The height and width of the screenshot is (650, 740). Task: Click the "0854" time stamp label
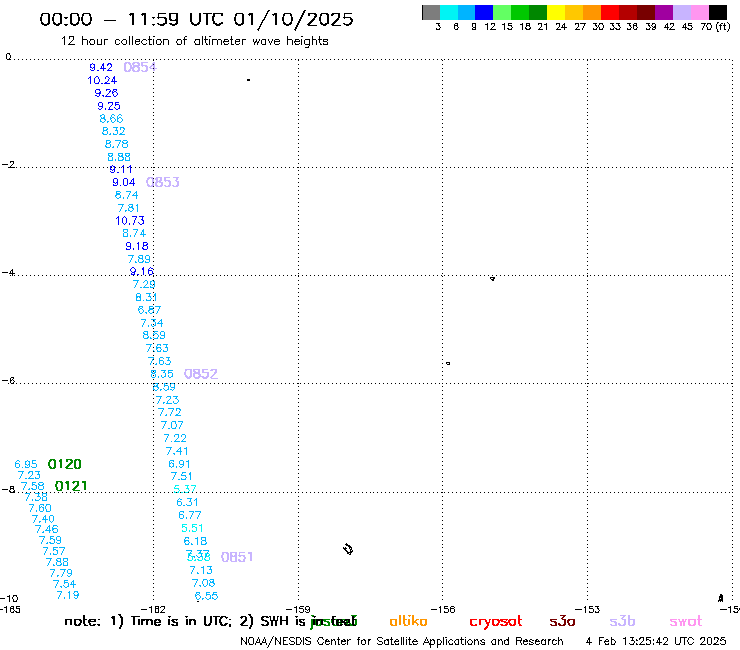[140, 68]
